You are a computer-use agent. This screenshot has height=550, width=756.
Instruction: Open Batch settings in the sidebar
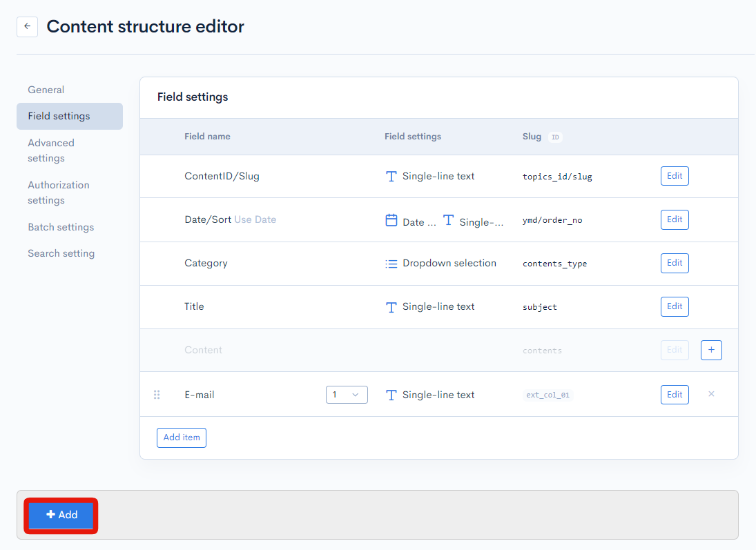click(61, 227)
